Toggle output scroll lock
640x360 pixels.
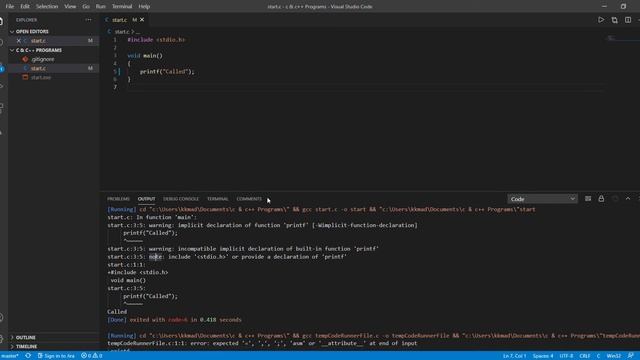point(601,199)
